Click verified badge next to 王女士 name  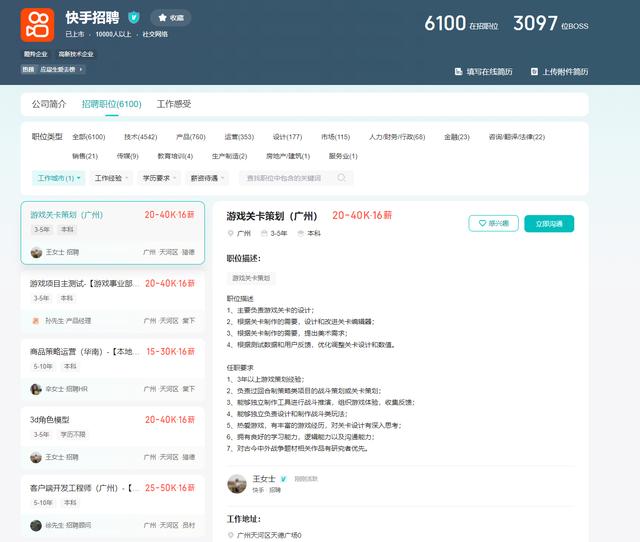283,479
